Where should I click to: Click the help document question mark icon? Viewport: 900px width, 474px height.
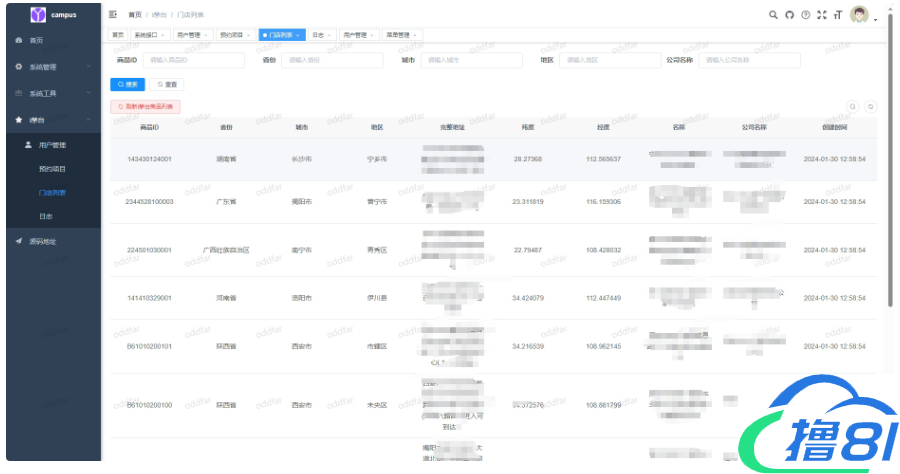pos(805,15)
